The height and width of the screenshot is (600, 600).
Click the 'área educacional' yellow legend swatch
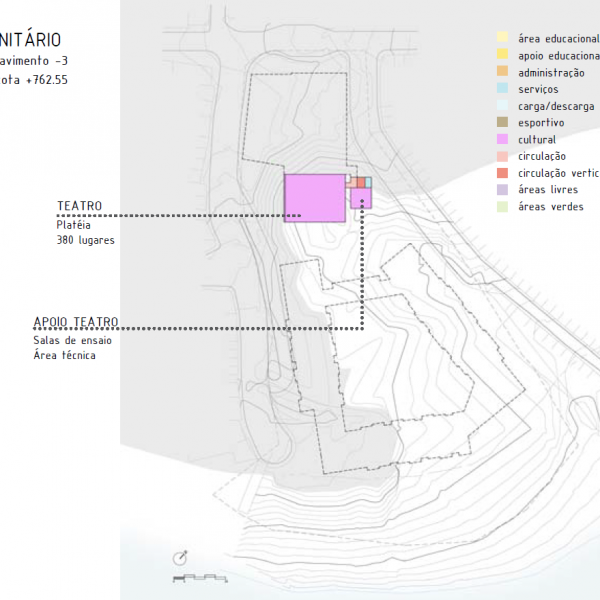click(503, 39)
